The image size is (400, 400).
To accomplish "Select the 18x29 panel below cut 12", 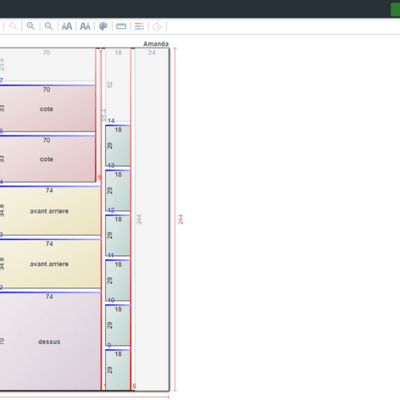I will (x=118, y=235).
